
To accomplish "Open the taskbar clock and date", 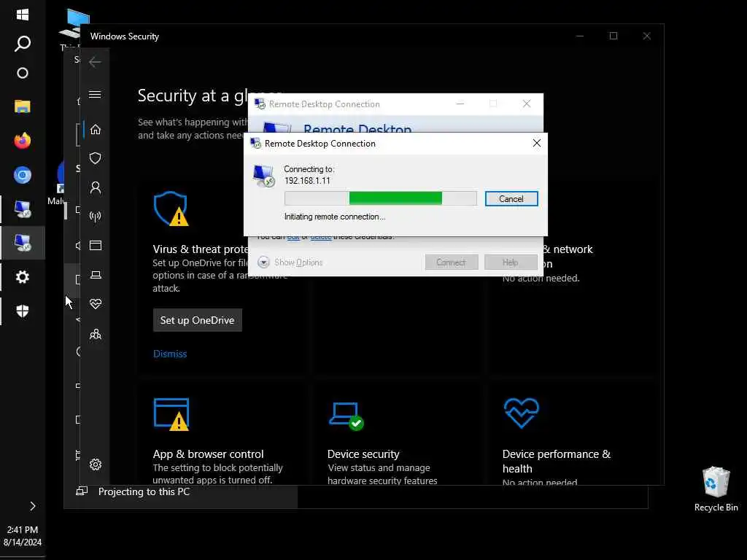I will click(x=23, y=536).
